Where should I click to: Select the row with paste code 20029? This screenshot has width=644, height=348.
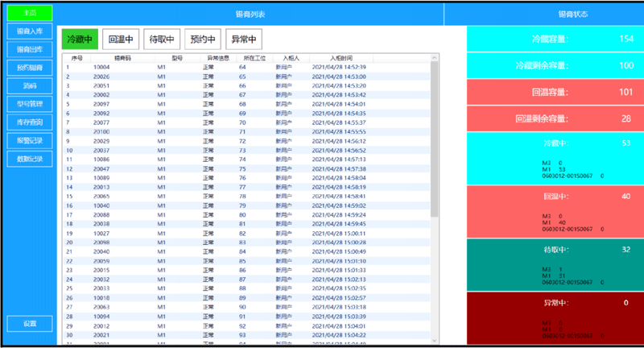pyautogui.click(x=246, y=141)
